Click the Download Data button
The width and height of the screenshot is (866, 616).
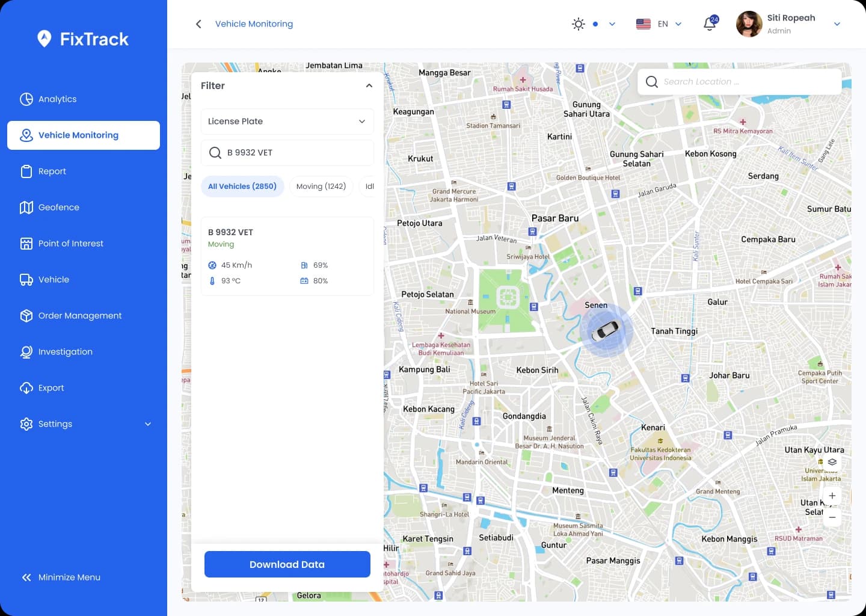coord(287,564)
